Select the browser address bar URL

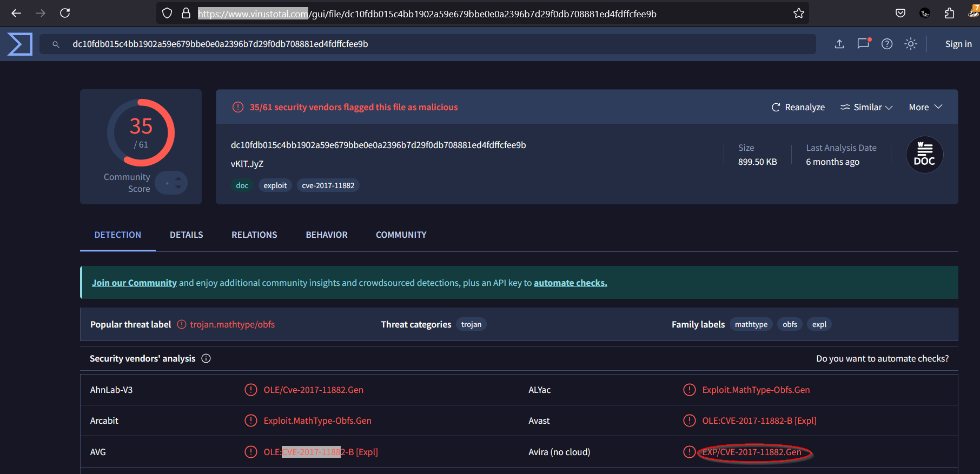427,14
